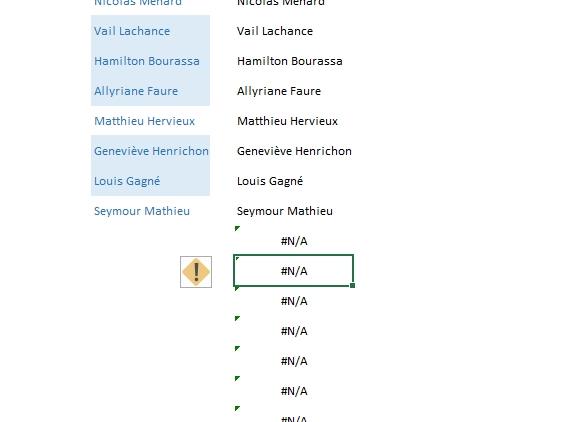Click the black Geneviève Henrichon cell
The width and height of the screenshot is (561, 422).
293,151
